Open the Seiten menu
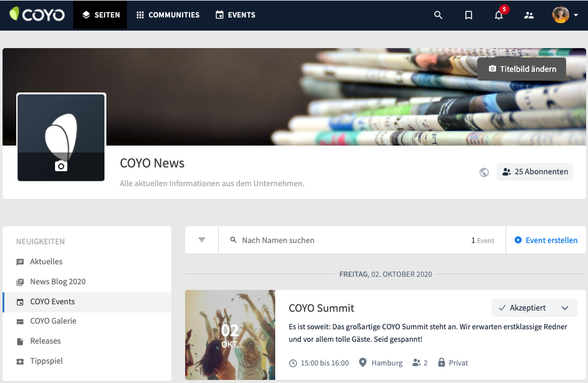Image resolution: width=588 pixels, height=383 pixels. click(x=100, y=15)
